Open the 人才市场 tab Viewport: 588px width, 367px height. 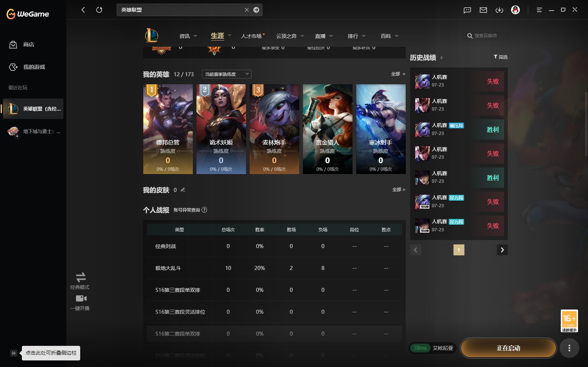[252, 36]
